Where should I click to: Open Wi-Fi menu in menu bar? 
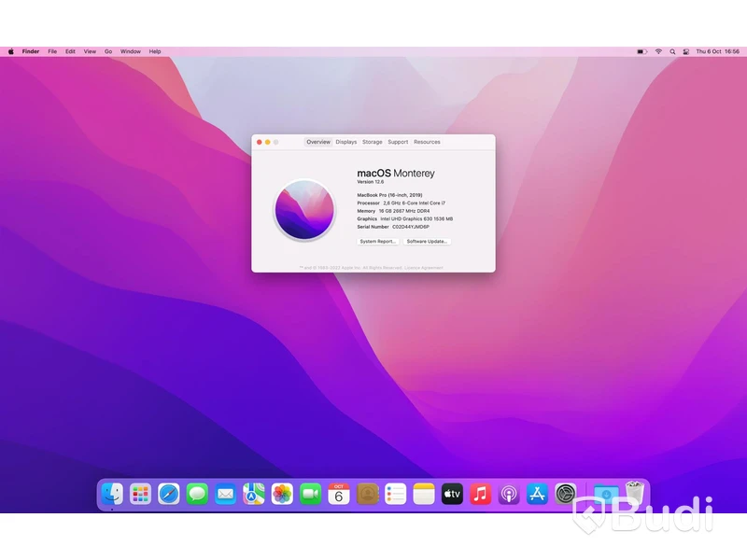(658, 51)
